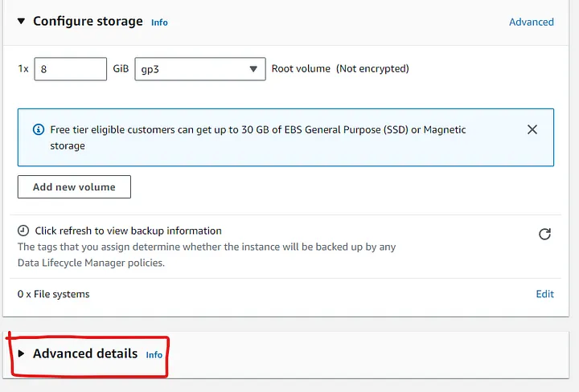579x392 pixels.
Task: Click 'Click refresh to view backup information' text
Action: 128,231
